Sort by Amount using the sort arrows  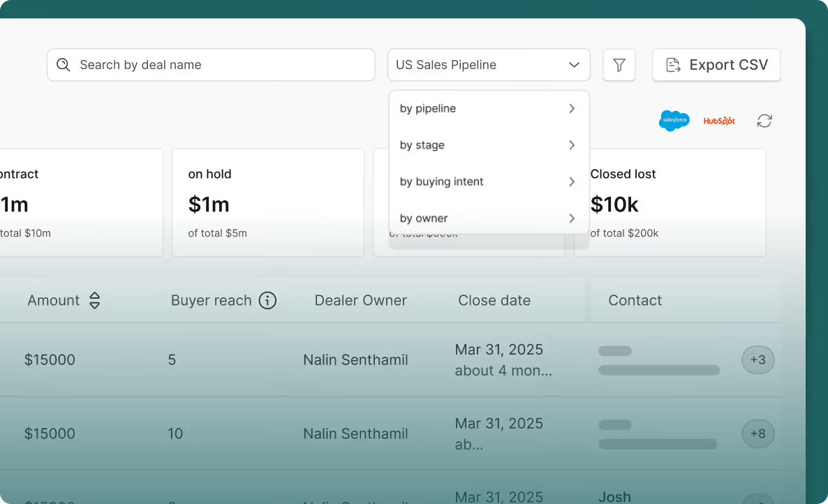pos(94,300)
